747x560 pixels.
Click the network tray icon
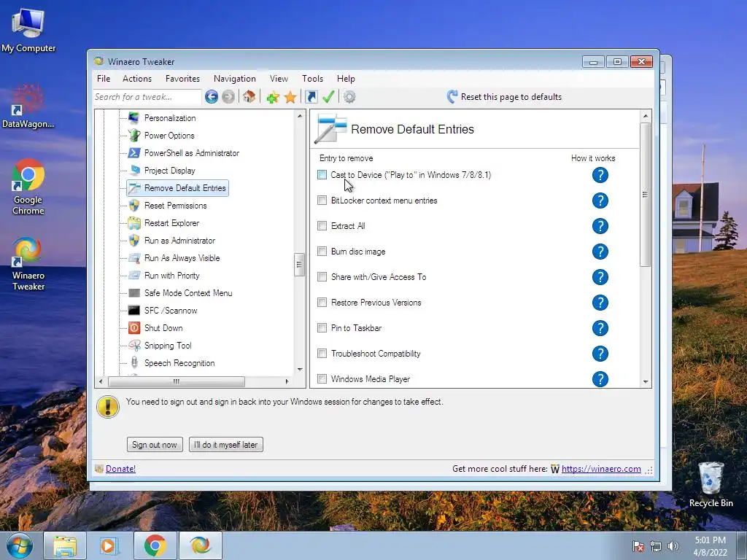pyautogui.click(x=656, y=546)
